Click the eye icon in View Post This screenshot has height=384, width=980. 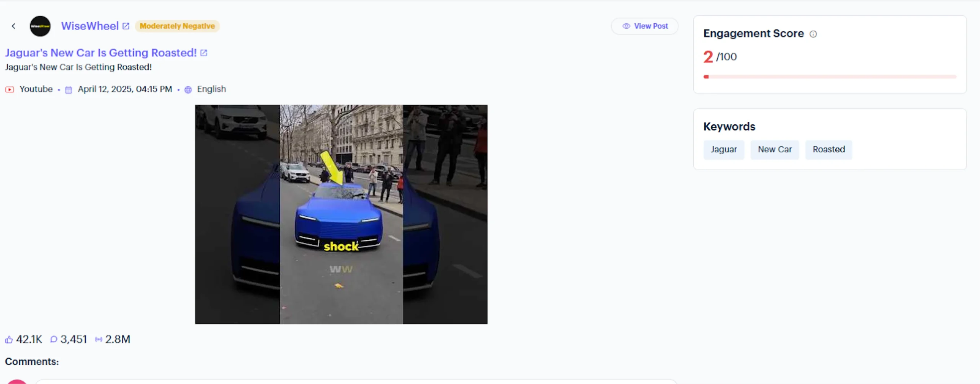(626, 26)
